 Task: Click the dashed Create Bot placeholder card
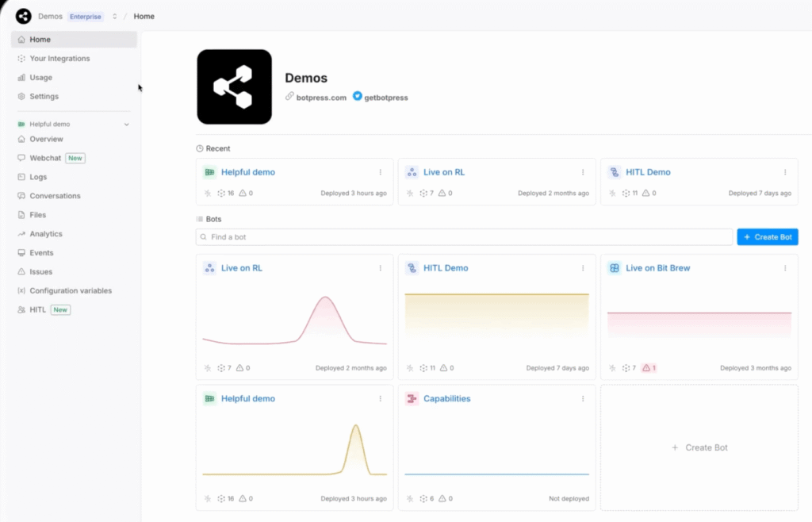[699, 447]
